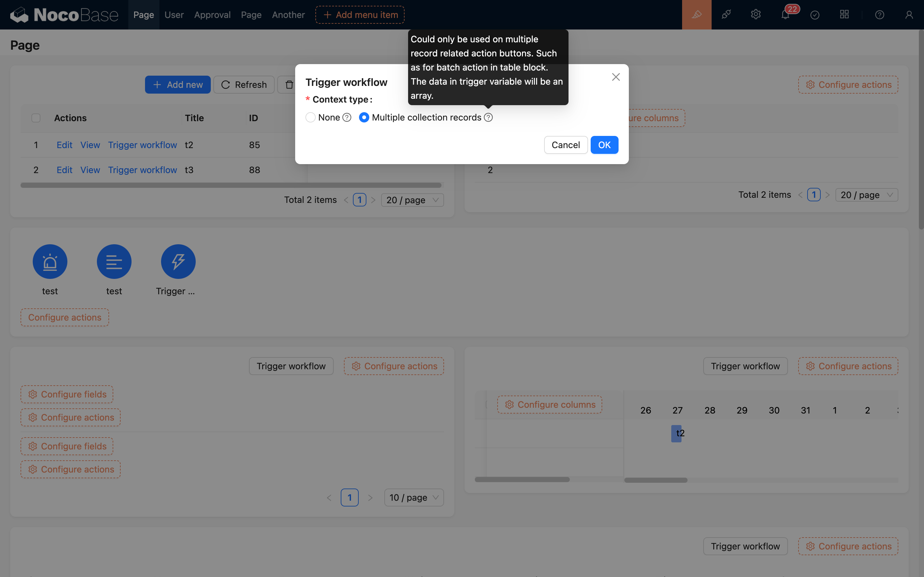Open the settings gear icon
Screen dimensions: 924x577
[756, 14]
